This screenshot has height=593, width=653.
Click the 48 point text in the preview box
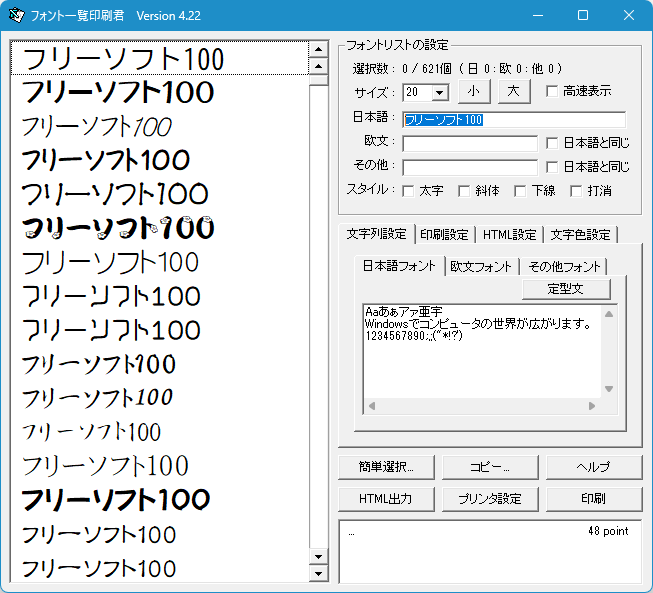(x=608, y=531)
